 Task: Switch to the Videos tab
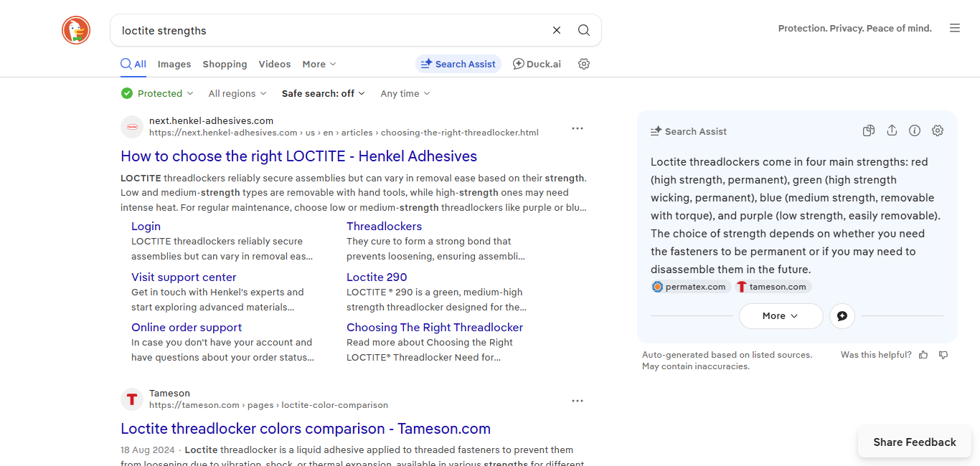coord(275,64)
